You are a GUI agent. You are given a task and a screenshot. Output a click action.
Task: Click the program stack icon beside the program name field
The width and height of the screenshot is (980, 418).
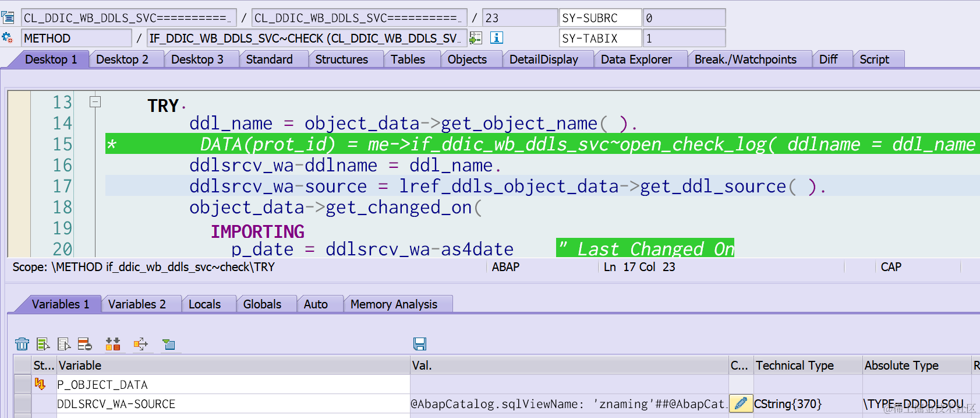click(8, 17)
